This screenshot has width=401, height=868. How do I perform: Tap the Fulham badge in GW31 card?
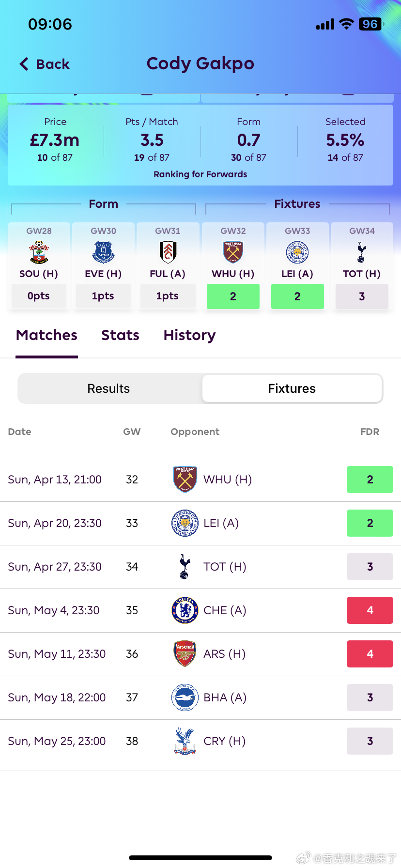click(x=168, y=252)
